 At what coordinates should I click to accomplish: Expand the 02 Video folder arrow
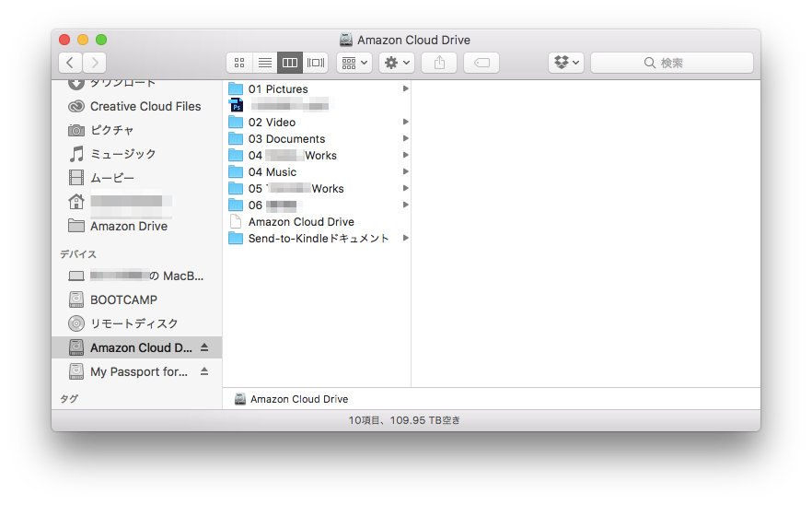pyautogui.click(x=405, y=122)
